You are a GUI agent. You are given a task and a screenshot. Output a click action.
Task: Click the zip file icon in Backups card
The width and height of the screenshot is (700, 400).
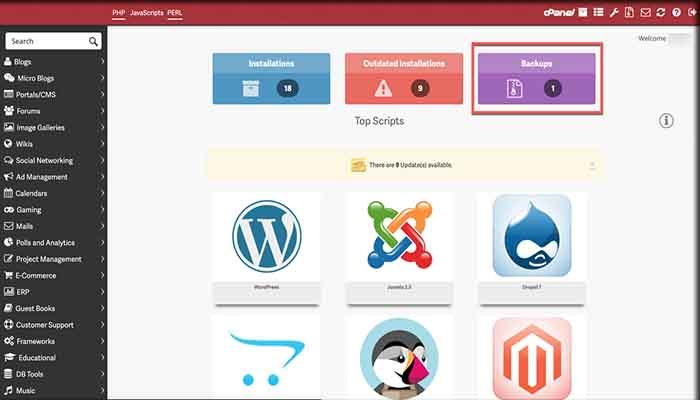[514, 88]
